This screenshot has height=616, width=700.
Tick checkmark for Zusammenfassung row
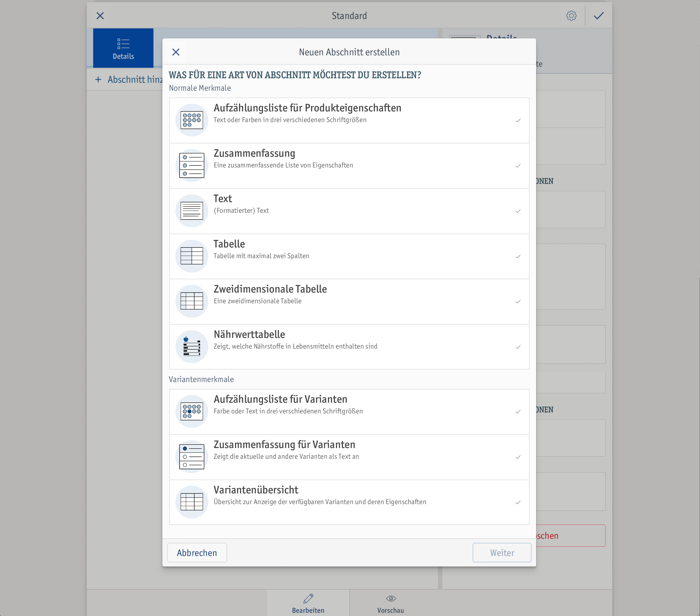click(x=518, y=166)
